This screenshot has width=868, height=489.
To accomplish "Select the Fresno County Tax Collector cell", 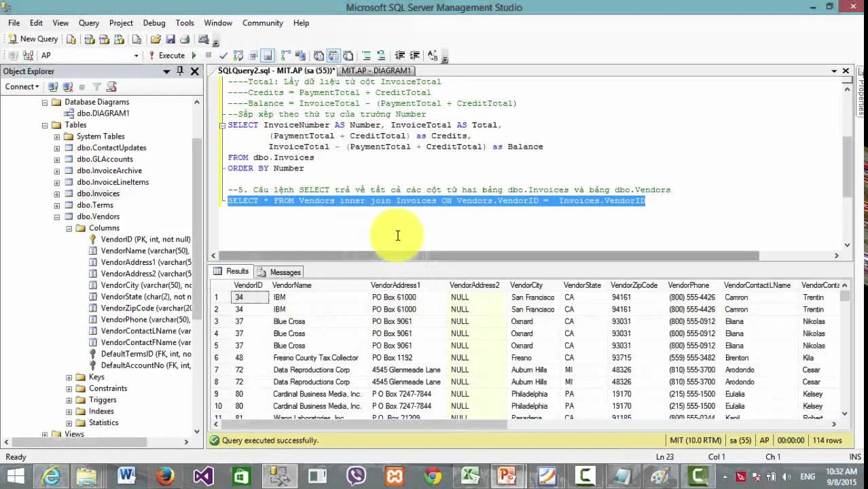I will [320, 358].
